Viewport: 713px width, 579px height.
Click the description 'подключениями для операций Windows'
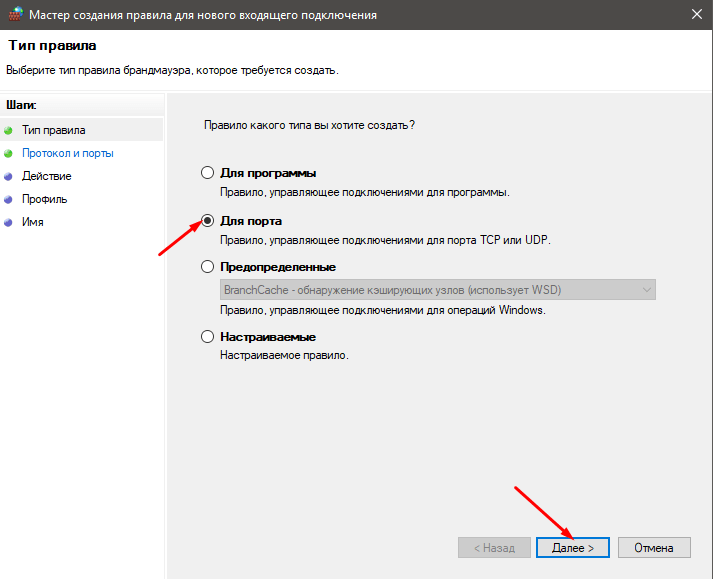click(382, 310)
